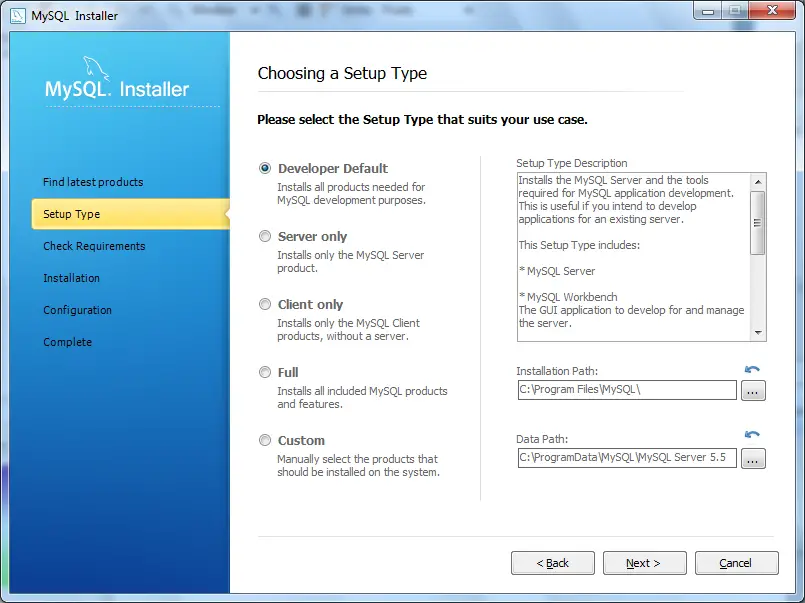Go to the Next step
The height and width of the screenshot is (603, 805).
(644, 563)
